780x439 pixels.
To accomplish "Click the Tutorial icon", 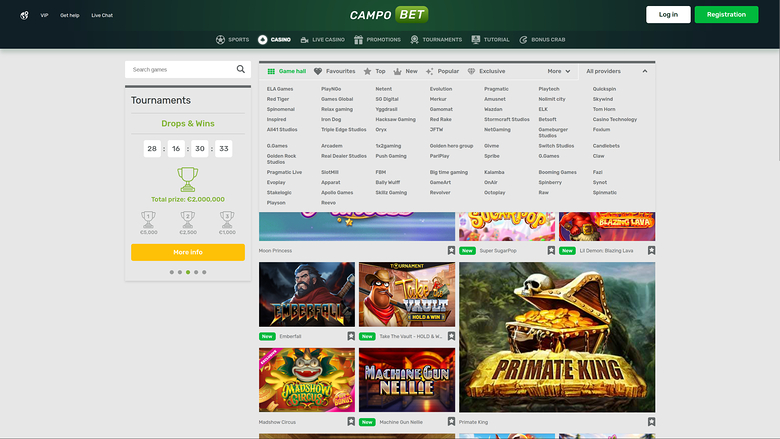I will click(476, 40).
